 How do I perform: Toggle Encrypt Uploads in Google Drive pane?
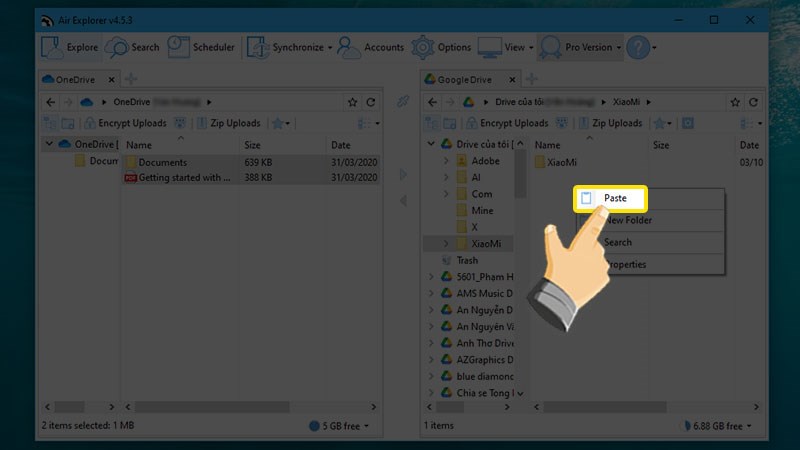[507, 123]
